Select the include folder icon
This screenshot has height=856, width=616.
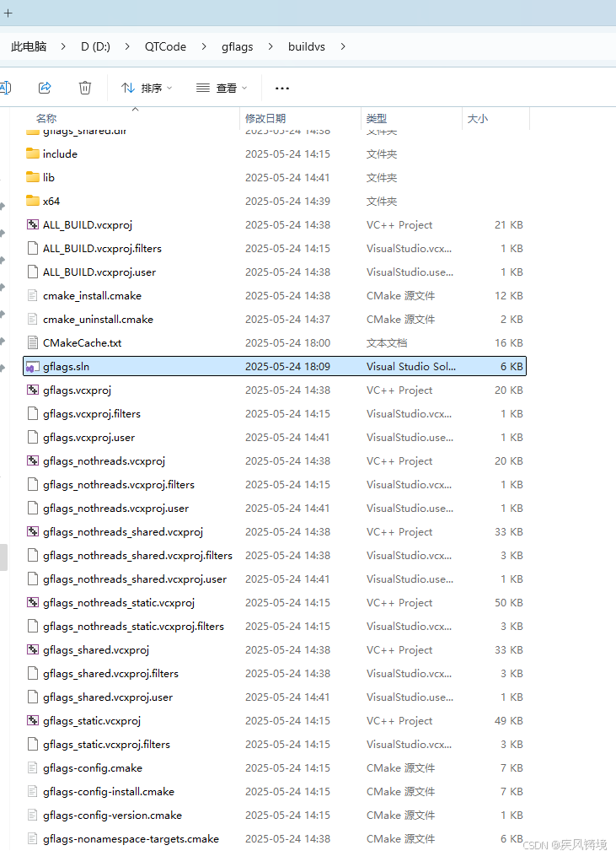pyautogui.click(x=33, y=153)
